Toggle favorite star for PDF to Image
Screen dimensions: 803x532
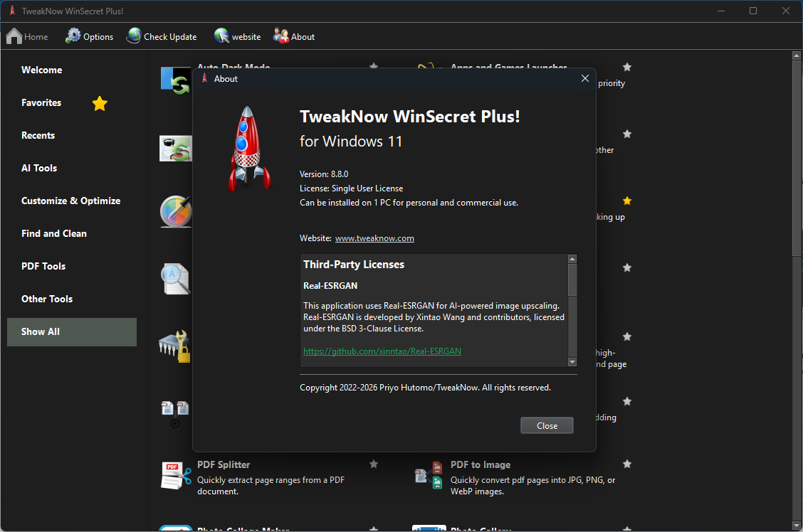pyautogui.click(x=627, y=464)
